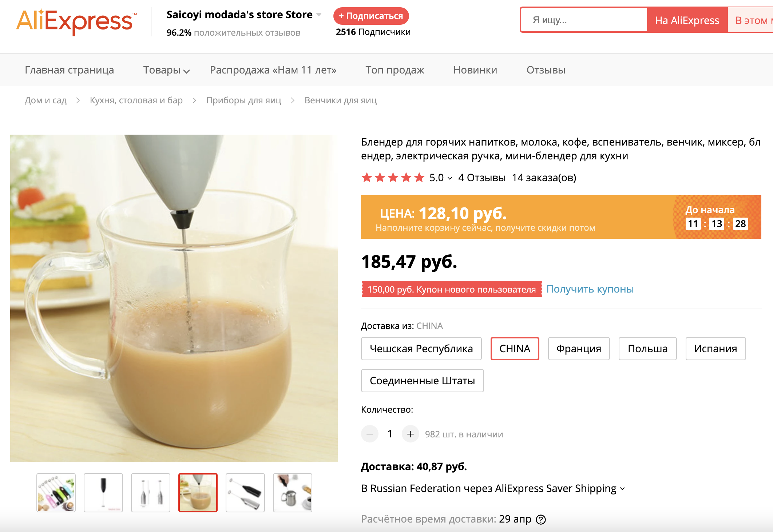The image size is (773, 532).
Task: Click the delivery time help question icon
Action: [x=541, y=520]
